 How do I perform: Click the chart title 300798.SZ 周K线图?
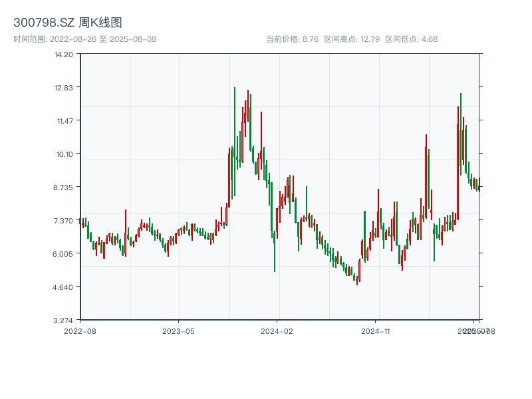(x=68, y=23)
